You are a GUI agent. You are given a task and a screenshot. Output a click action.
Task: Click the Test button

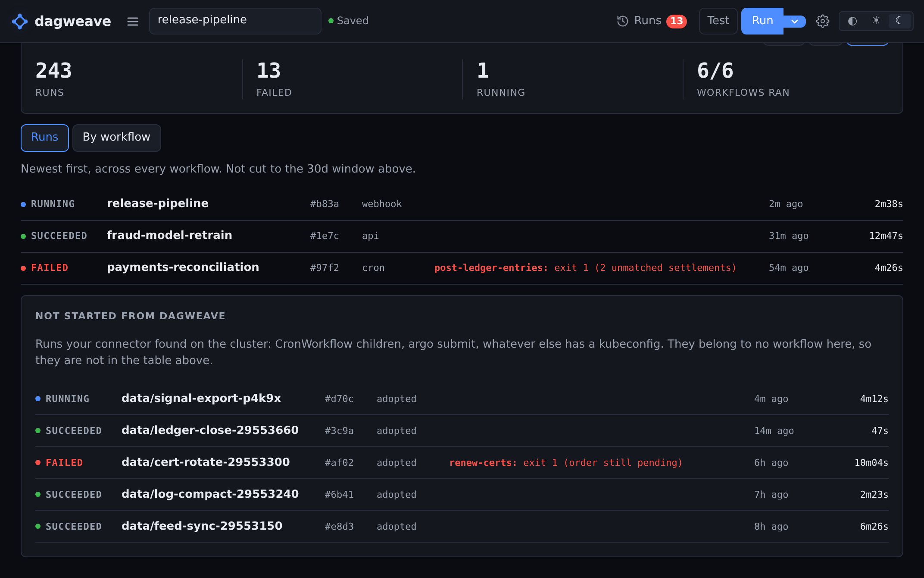(718, 21)
